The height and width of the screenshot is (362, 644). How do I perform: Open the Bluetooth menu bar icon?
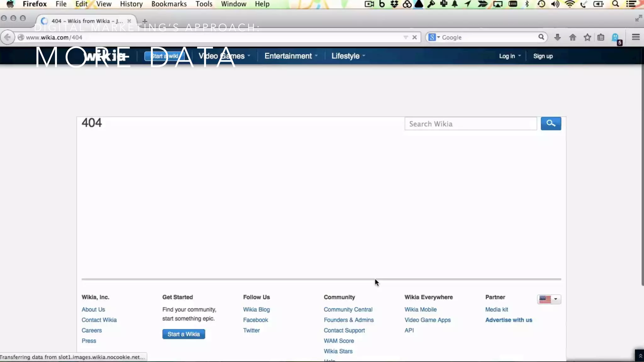coord(527,4)
